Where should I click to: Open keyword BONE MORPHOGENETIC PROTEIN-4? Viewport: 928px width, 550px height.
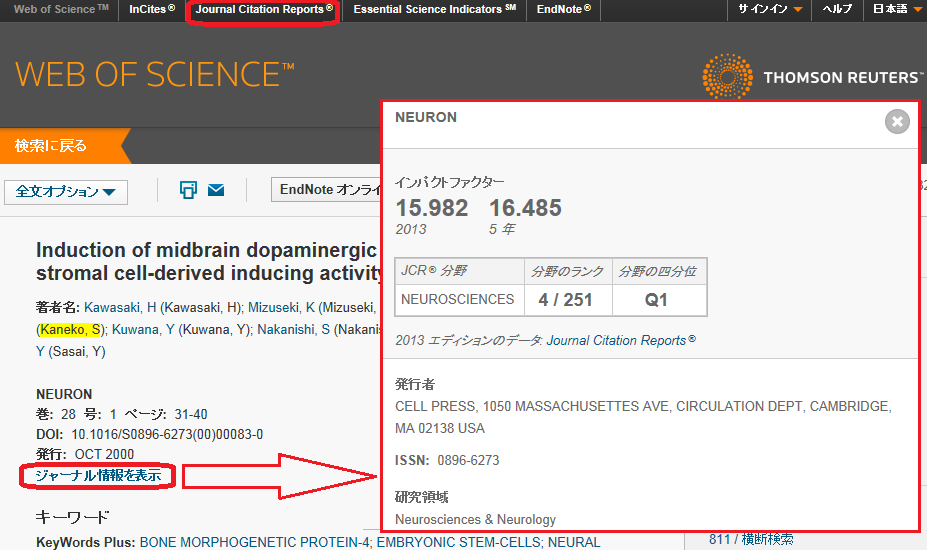254,542
